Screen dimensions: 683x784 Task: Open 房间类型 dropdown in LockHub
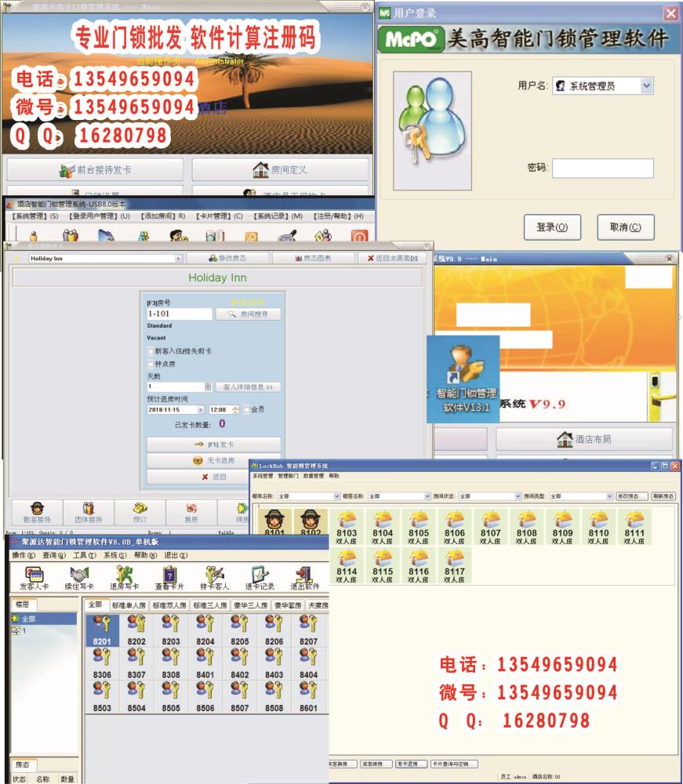(609, 496)
